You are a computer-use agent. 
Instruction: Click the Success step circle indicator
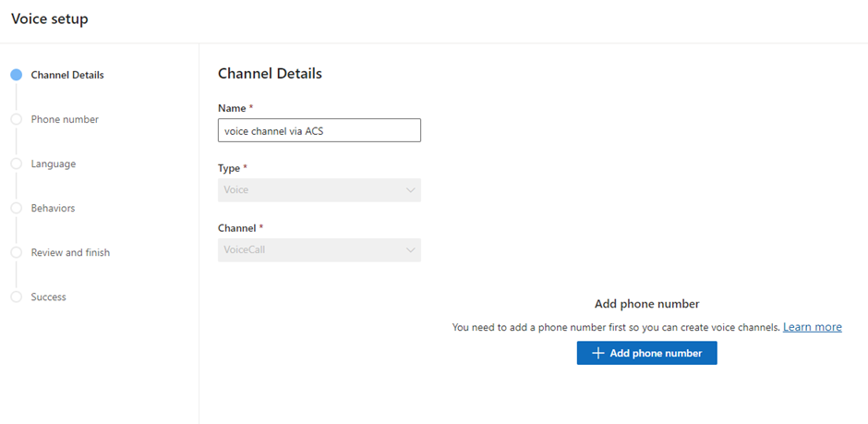pos(16,297)
